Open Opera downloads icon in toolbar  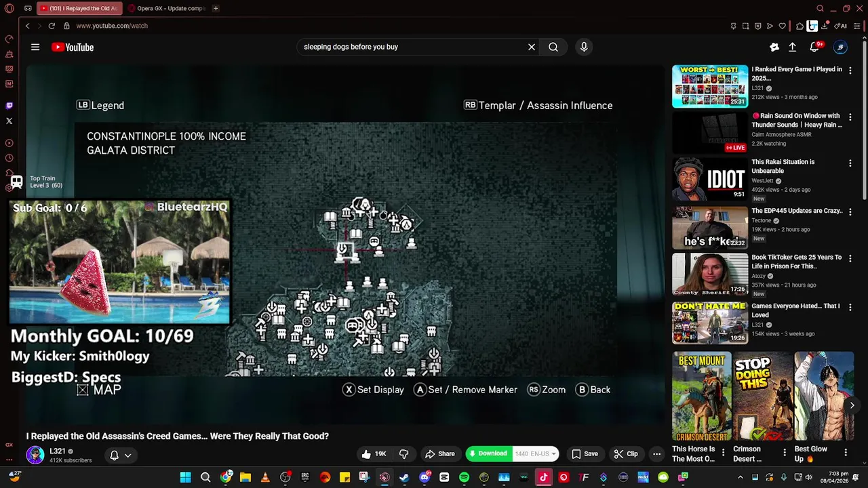825,26
